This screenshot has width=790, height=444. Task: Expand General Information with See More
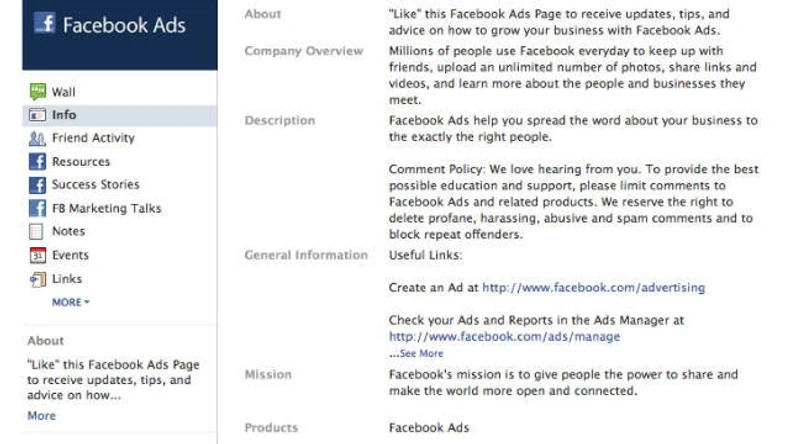click(x=419, y=353)
